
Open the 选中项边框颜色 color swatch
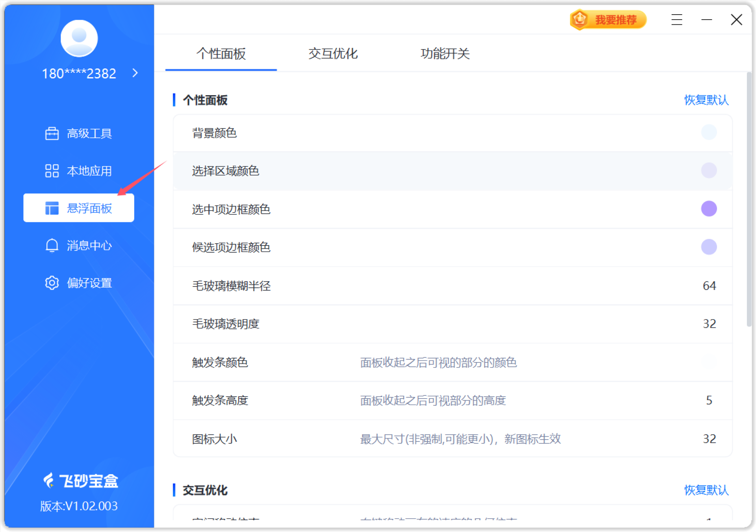(709, 209)
